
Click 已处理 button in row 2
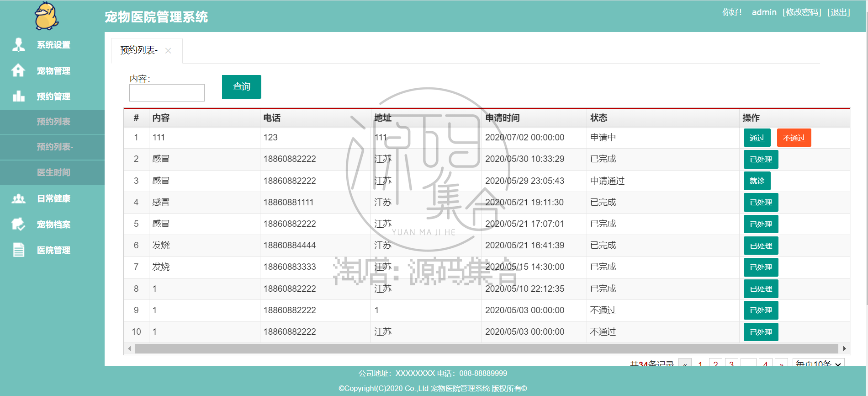click(761, 160)
